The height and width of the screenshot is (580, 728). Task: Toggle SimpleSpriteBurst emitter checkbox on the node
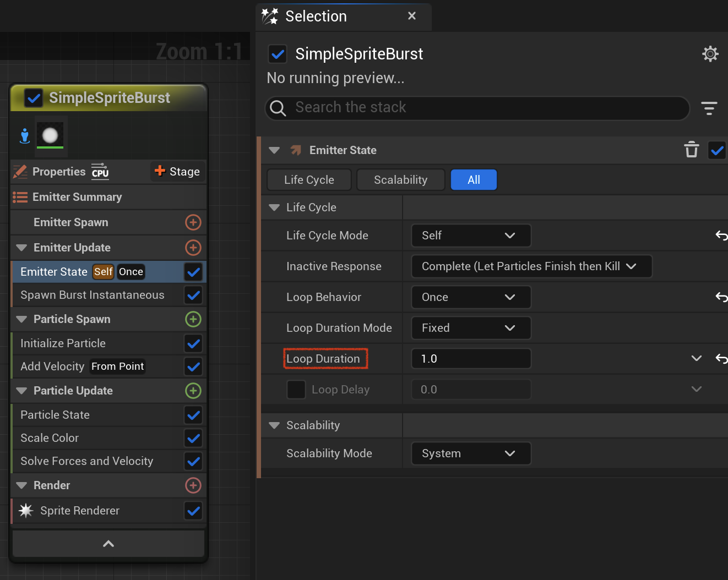coord(34,98)
